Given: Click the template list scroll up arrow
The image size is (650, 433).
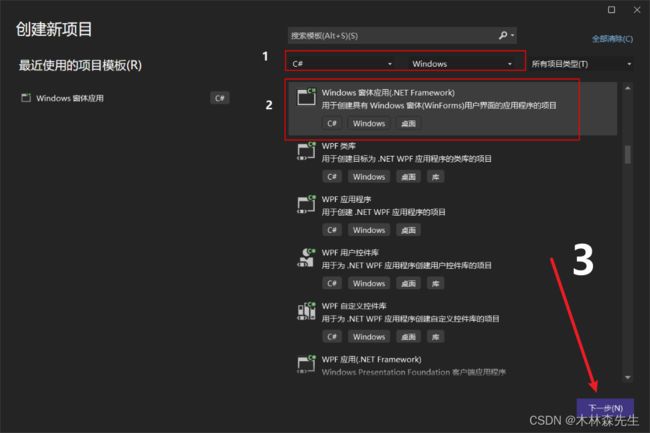Looking at the screenshot, I should pyautogui.click(x=628, y=88).
